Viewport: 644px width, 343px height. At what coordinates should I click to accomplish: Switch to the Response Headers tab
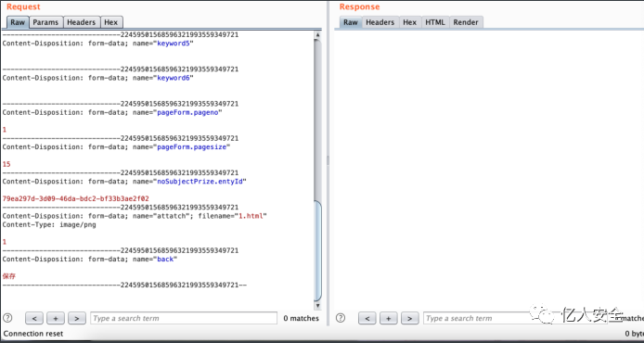(380, 22)
